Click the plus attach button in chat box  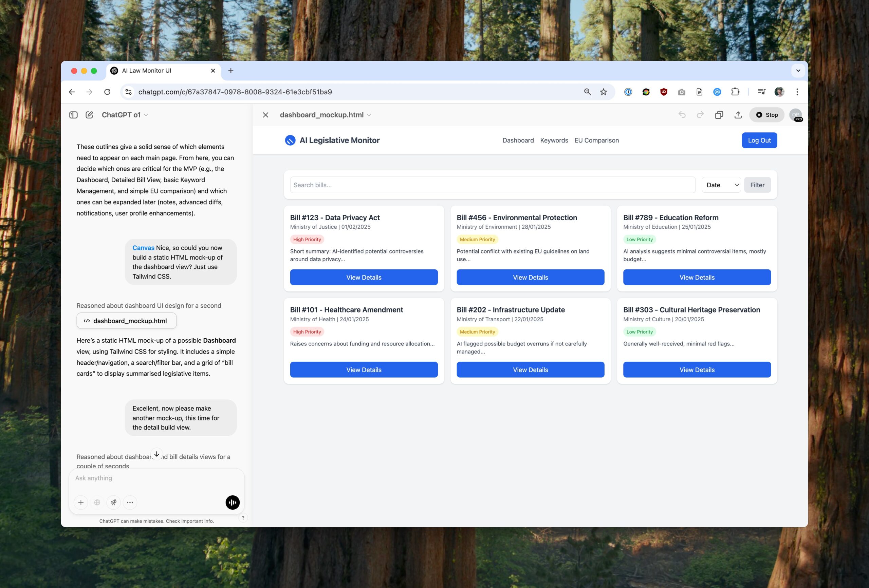click(81, 502)
